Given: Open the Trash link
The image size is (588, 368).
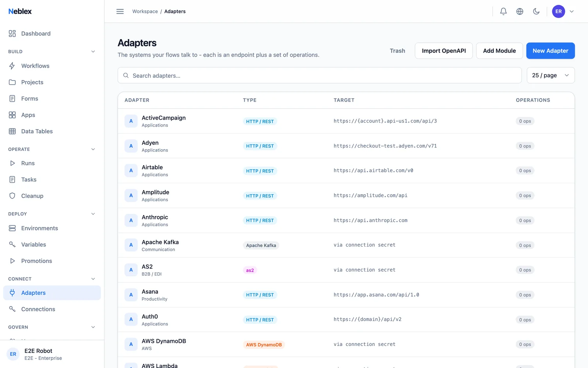Looking at the screenshot, I should click(397, 51).
